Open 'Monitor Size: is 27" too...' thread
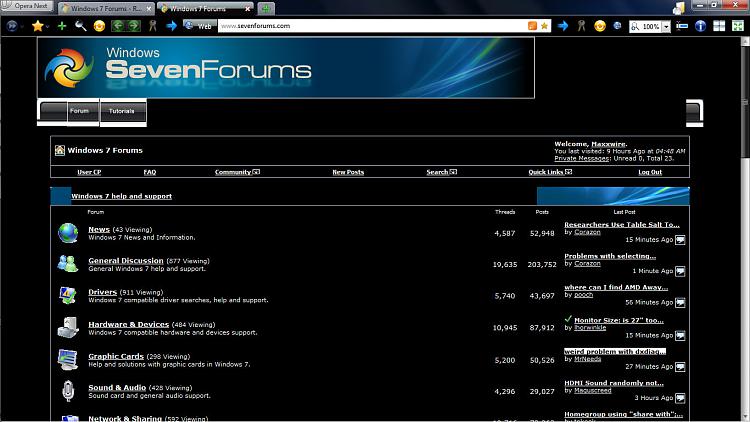 point(619,320)
